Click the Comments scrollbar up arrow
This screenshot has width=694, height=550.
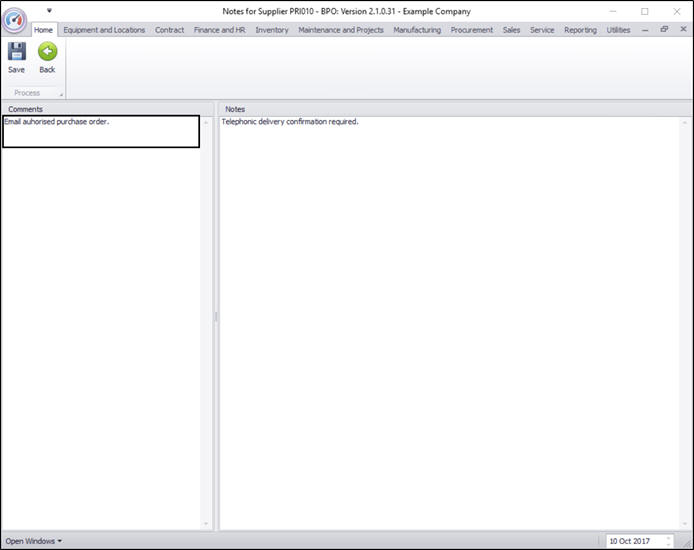pyautogui.click(x=206, y=123)
